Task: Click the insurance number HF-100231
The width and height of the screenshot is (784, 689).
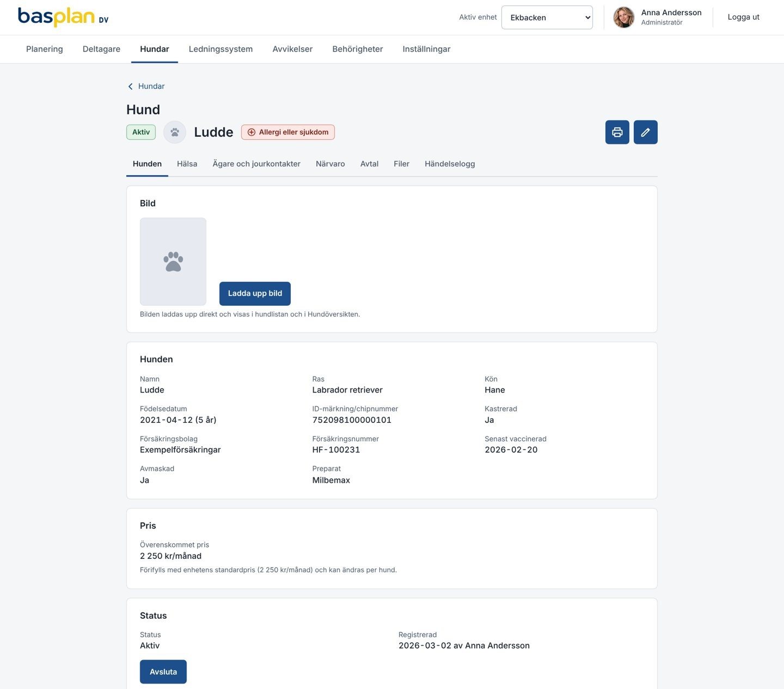Action: coord(336,450)
